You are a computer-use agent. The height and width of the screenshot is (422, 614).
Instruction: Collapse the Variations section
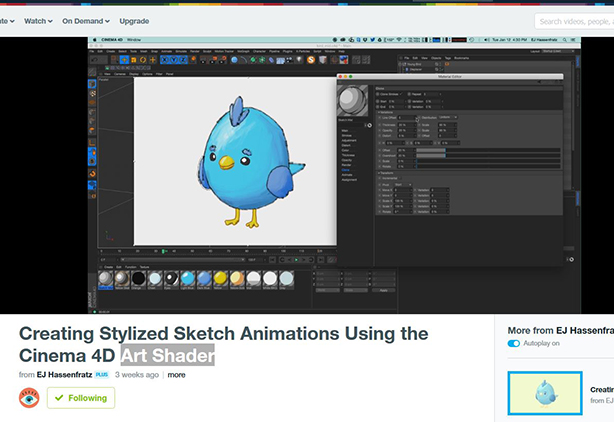(386, 112)
